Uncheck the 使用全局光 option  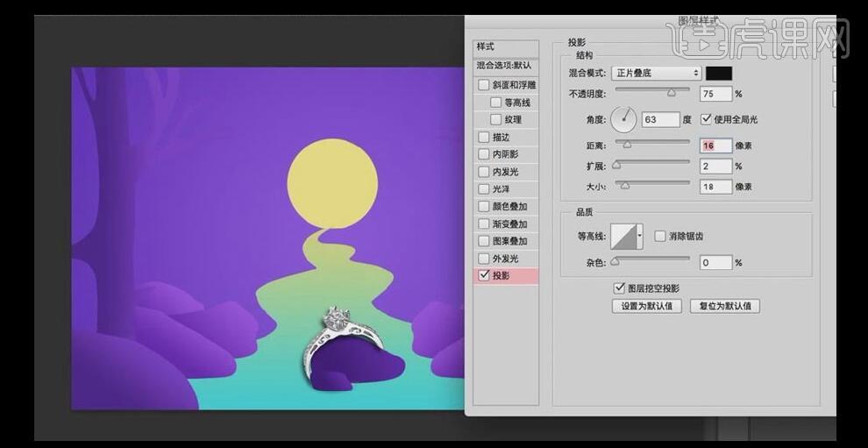(707, 119)
